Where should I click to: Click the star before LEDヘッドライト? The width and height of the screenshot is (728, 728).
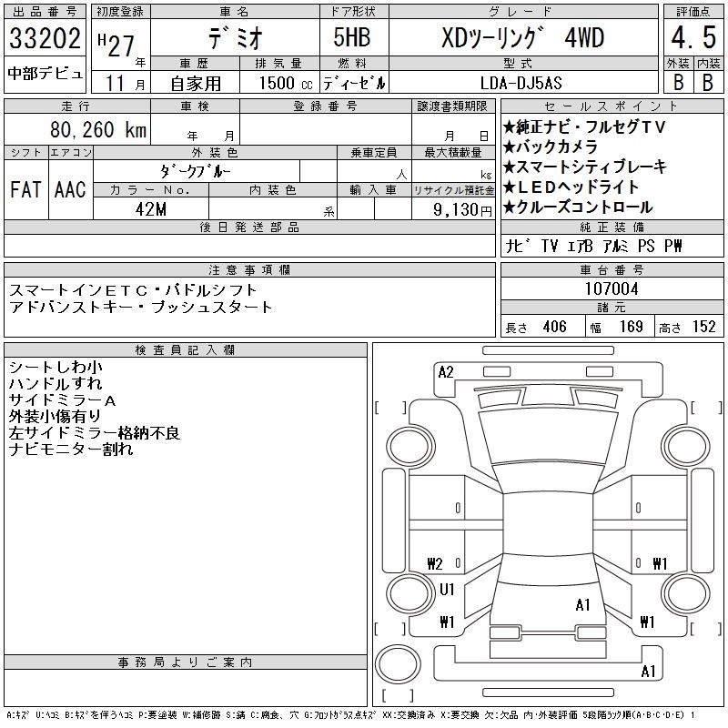point(509,187)
